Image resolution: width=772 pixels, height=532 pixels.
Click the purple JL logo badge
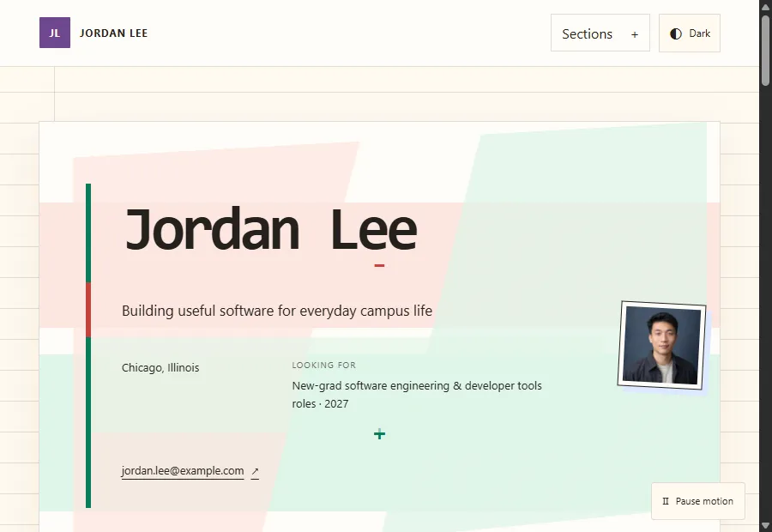pos(55,33)
